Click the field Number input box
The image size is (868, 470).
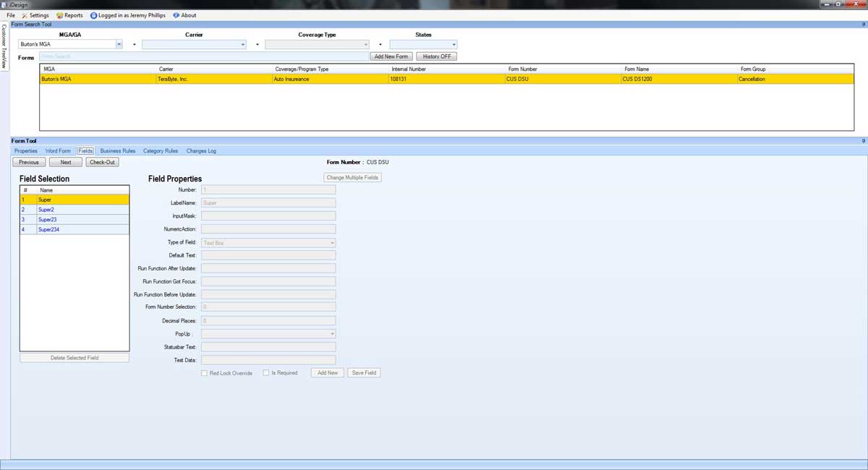[x=268, y=190]
